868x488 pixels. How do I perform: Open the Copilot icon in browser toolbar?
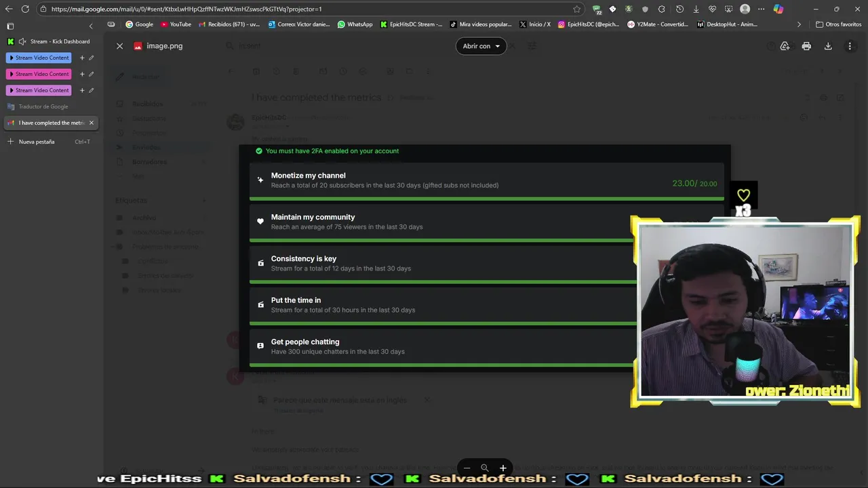pos(778,9)
